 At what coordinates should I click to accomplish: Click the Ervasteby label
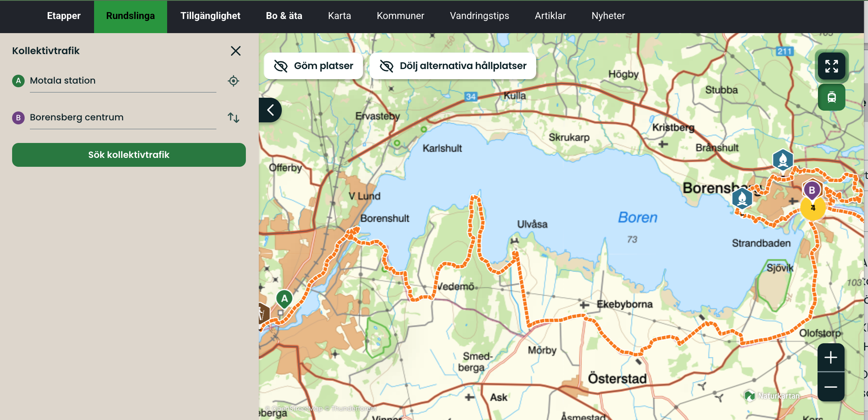coord(377,116)
